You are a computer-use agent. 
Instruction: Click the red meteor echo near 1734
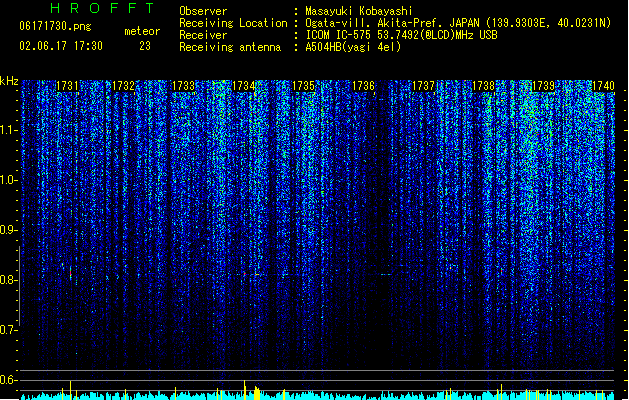tap(244, 274)
